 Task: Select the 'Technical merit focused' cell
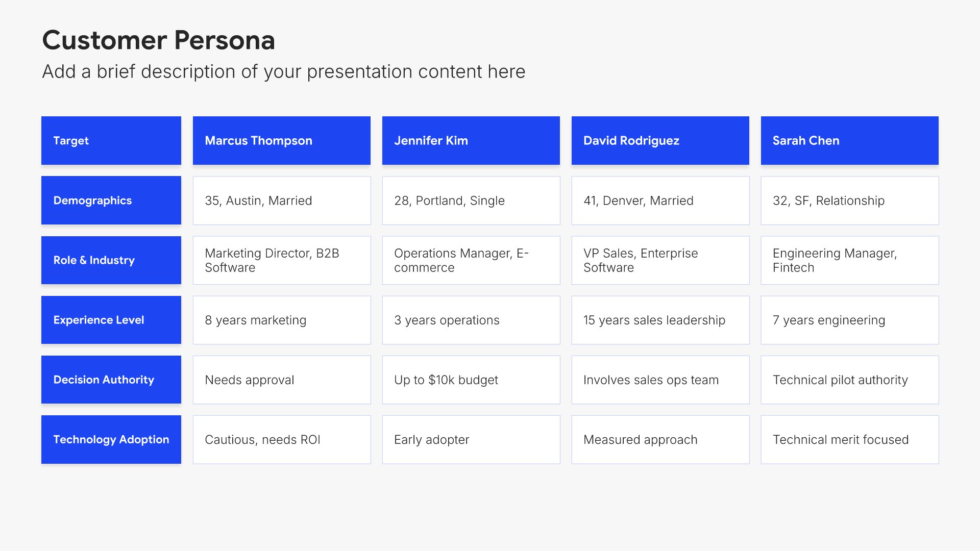click(850, 439)
